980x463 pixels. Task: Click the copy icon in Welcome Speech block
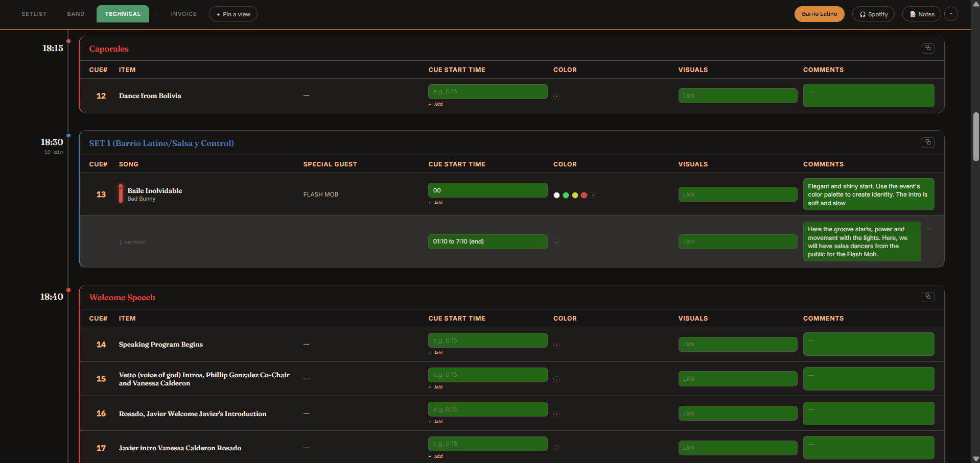pos(928,297)
